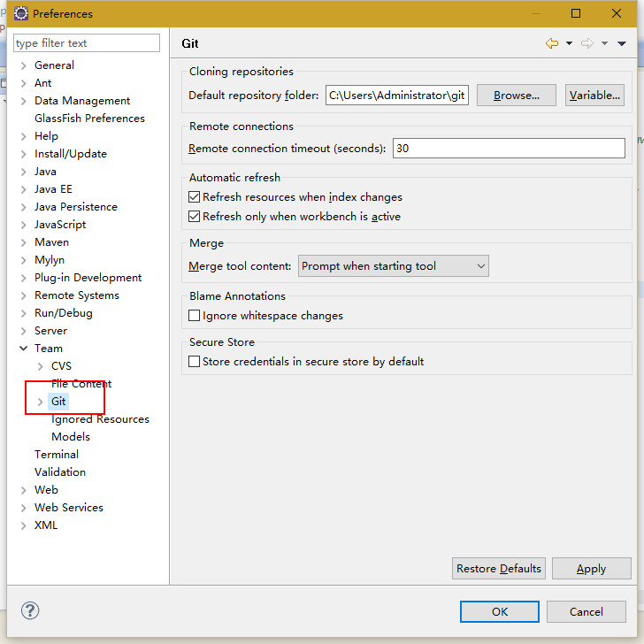This screenshot has width=644, height=644.
Task: Expand the General tree node
Action: coord(23,65)
